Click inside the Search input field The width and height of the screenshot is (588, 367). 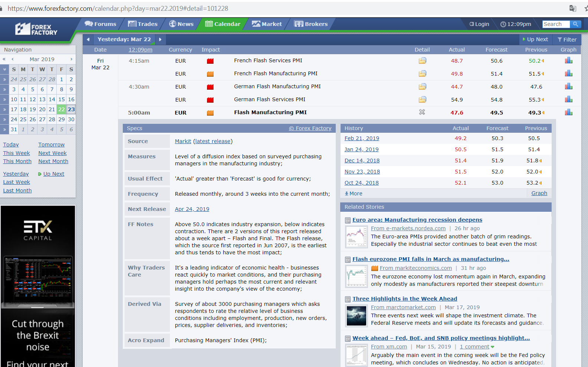[555, 24]
